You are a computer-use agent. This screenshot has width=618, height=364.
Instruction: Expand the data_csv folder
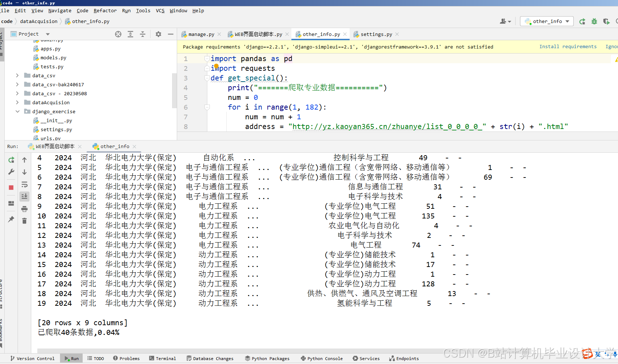pyautogui.click(x=17, y=75)
